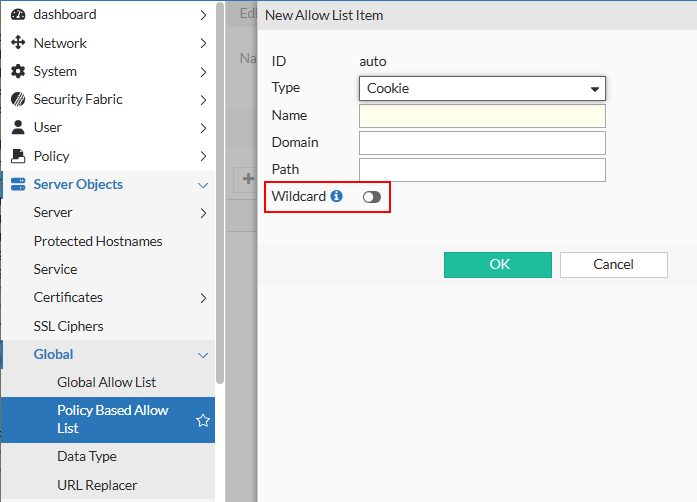Favorite Policy Based Allow List star
This screenshot has height=502, width=697.
[203, 420]
